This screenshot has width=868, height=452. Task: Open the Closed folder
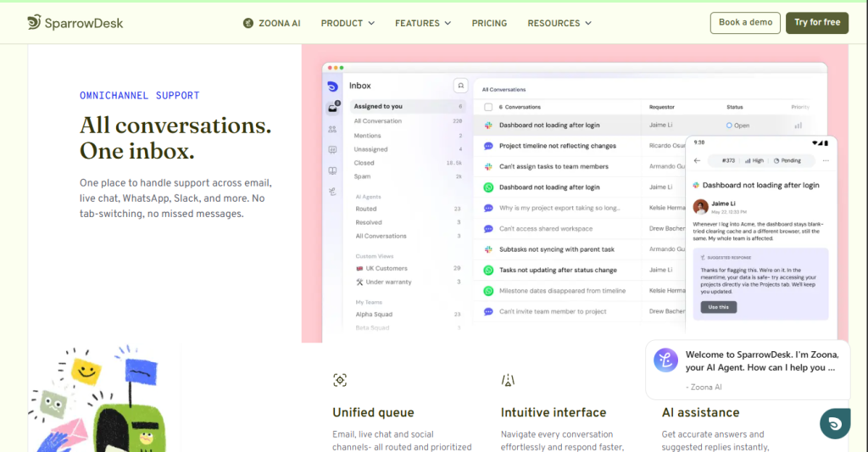[x=408, y=163]
